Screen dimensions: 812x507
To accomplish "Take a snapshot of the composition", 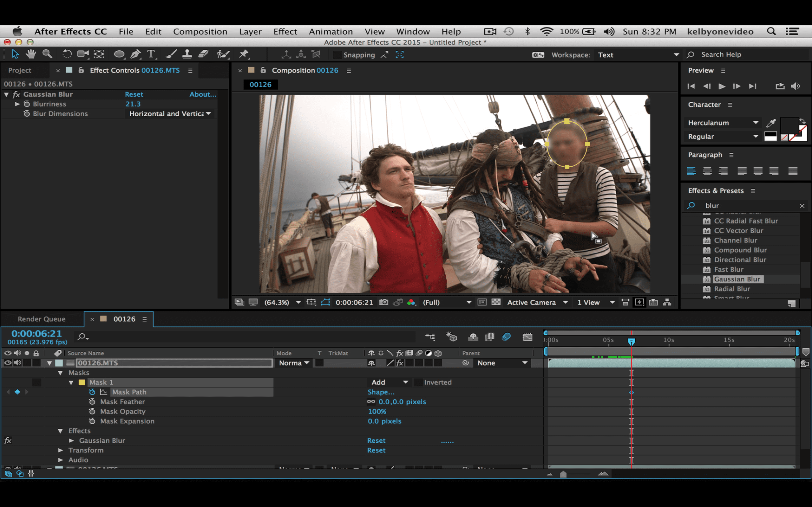I will [x=383, y=302].
